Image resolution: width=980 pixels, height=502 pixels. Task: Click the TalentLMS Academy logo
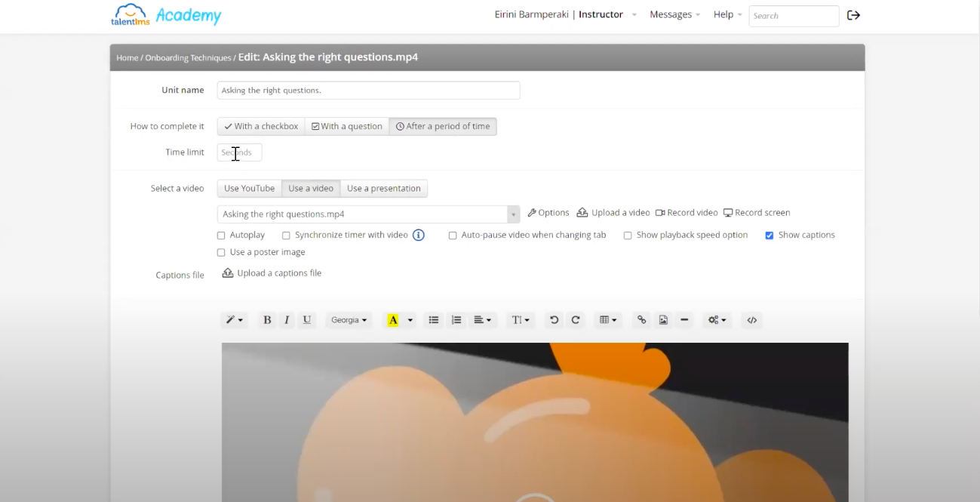[166, 14]
